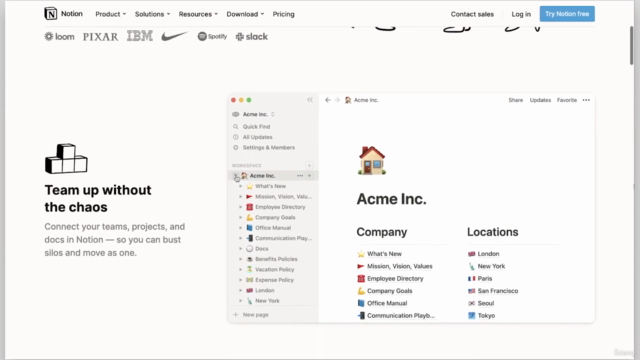Click the Slack logo

[x=251, y=37]
